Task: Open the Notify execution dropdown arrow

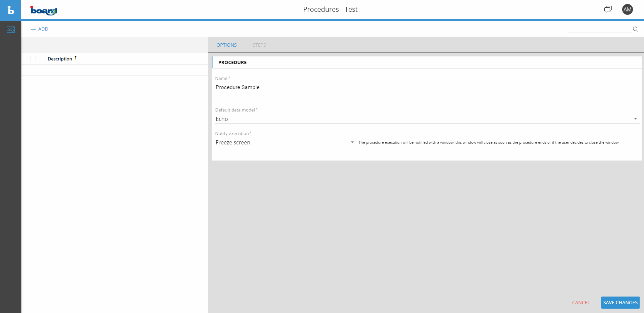Action: pos(352,142)
